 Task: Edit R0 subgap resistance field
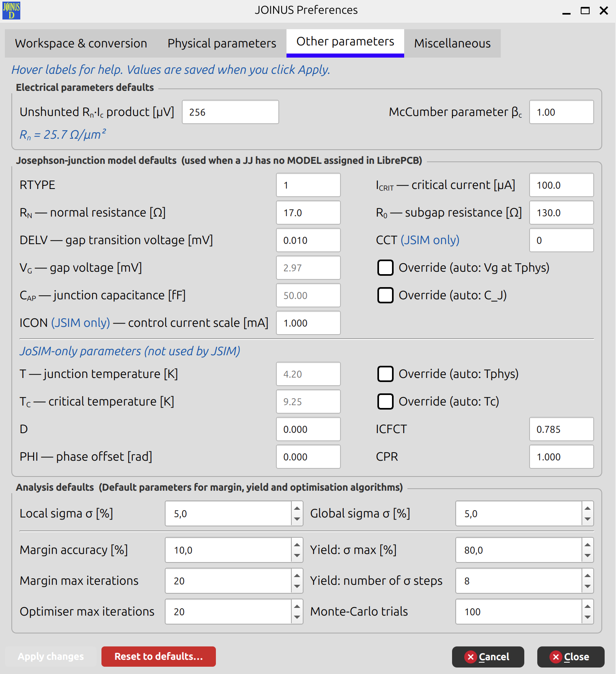[562, 213]
